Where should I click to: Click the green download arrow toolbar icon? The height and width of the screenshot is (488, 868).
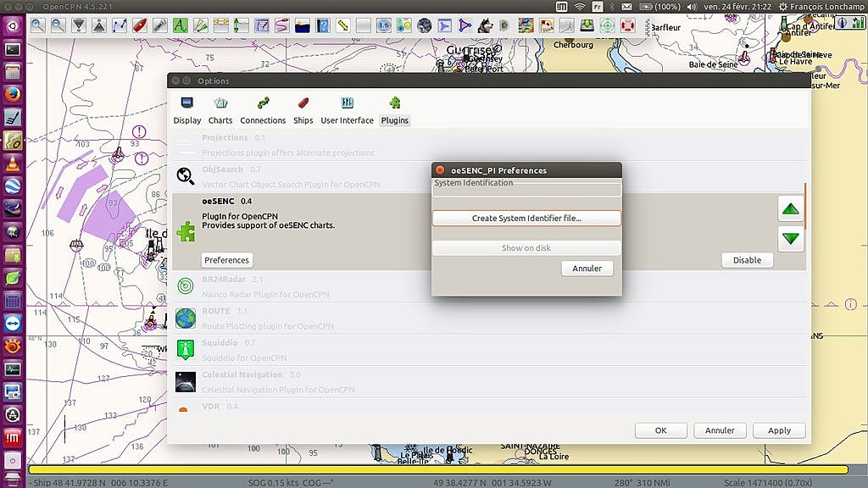pos(587,25)
